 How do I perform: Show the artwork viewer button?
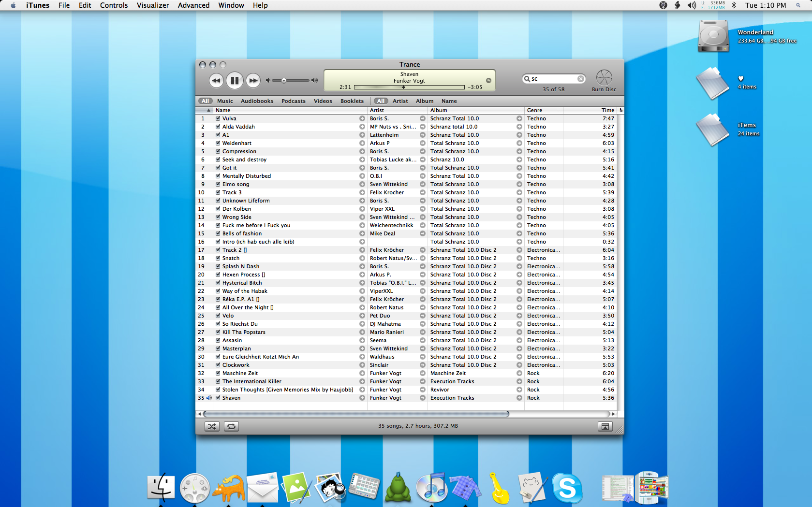(x=605, y=426)
